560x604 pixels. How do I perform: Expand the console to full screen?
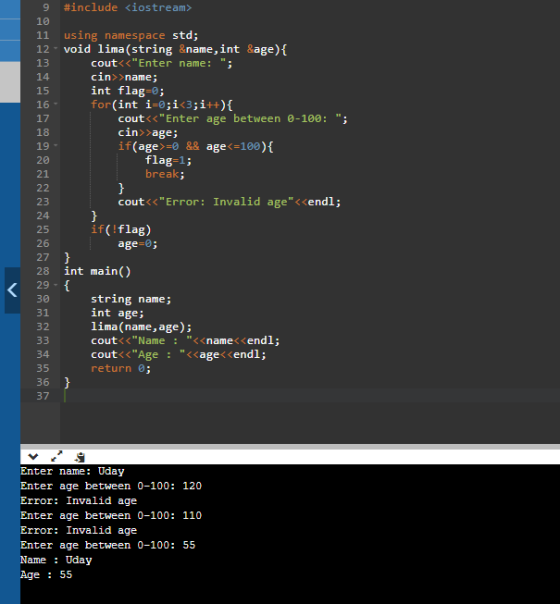click(57, 456)
